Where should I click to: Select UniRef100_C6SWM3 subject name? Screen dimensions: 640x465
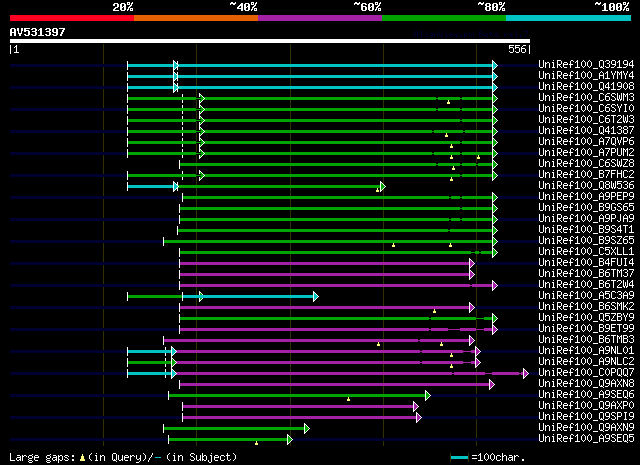(x=586, y=98)
